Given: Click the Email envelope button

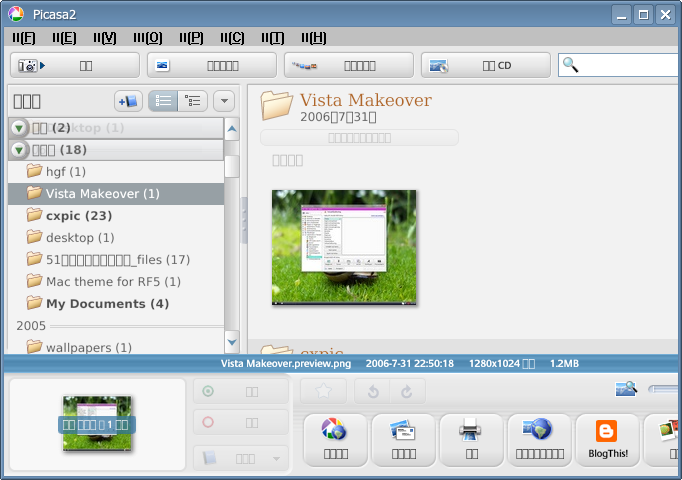Looking at the screenshot, I should click(403, 440).
